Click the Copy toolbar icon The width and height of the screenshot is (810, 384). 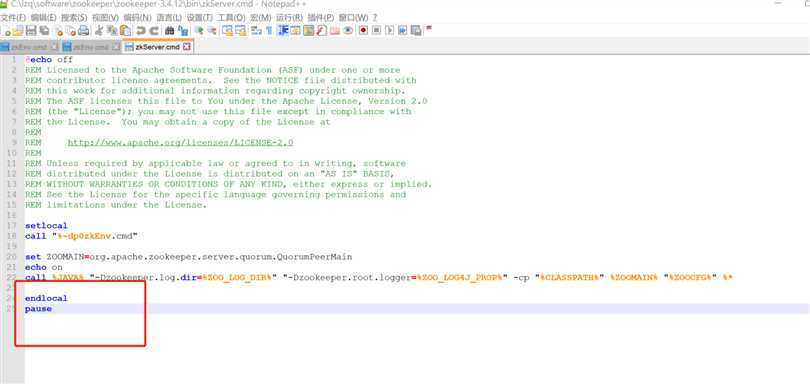click(112, 30)
